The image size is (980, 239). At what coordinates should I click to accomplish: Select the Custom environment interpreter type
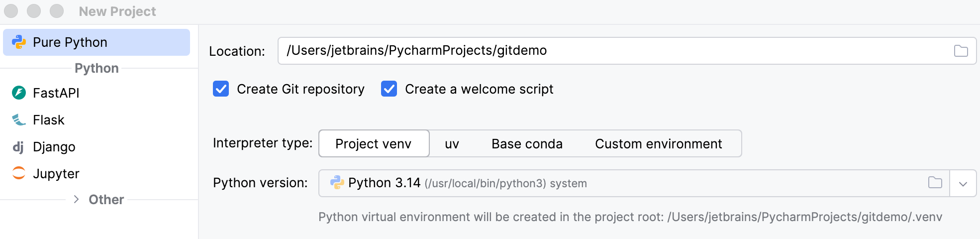click(x=658, y=143)
